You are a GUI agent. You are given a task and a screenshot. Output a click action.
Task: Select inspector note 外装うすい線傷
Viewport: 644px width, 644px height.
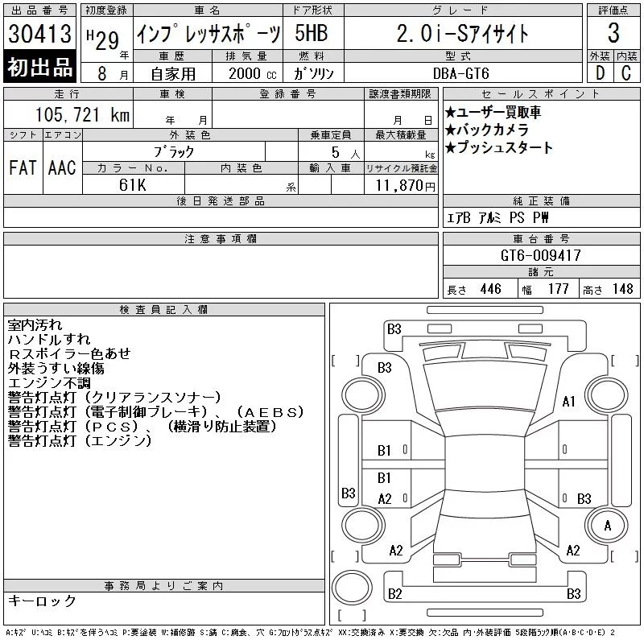[56, 368]
